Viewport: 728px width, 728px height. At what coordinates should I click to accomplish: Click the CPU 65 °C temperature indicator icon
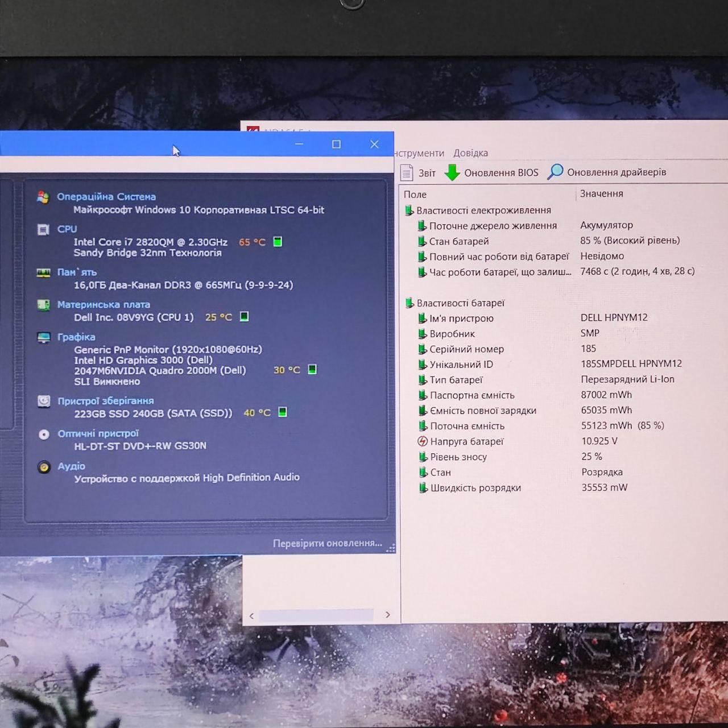click(278, 242)
